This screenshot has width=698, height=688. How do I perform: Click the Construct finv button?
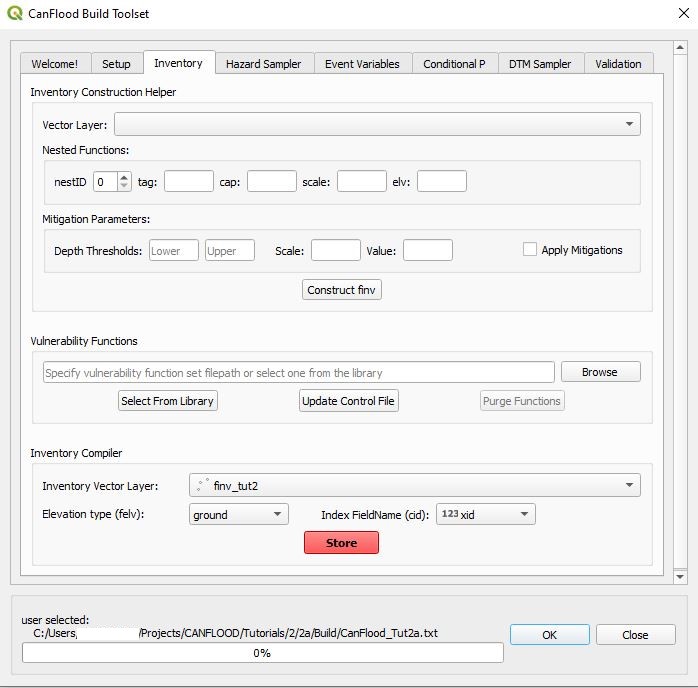point(341,290)
